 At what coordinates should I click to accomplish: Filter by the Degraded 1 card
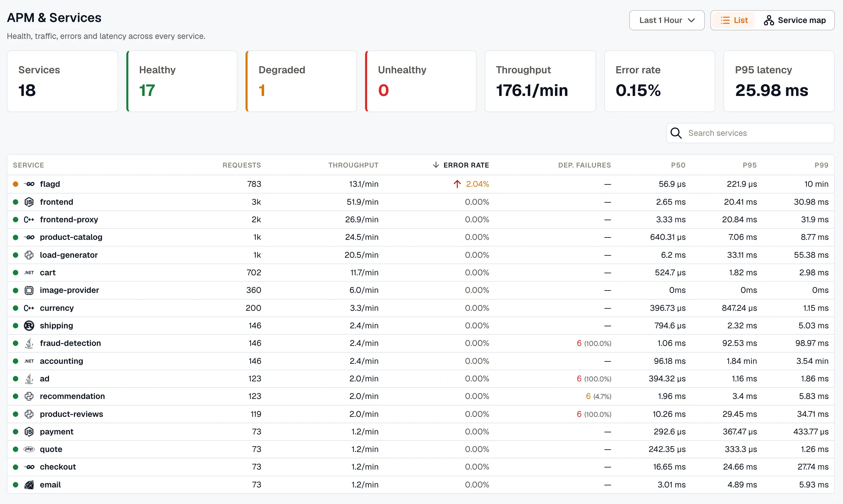(x=301, y=81)
